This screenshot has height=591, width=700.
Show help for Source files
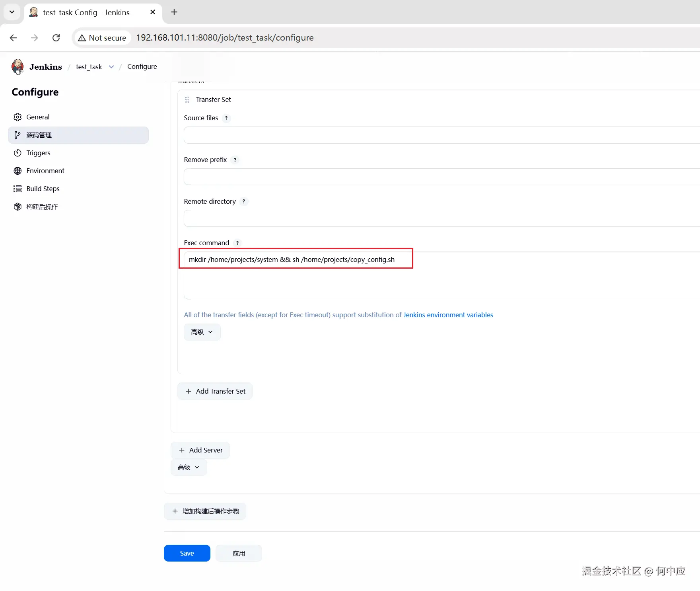[x=226, y=118]
